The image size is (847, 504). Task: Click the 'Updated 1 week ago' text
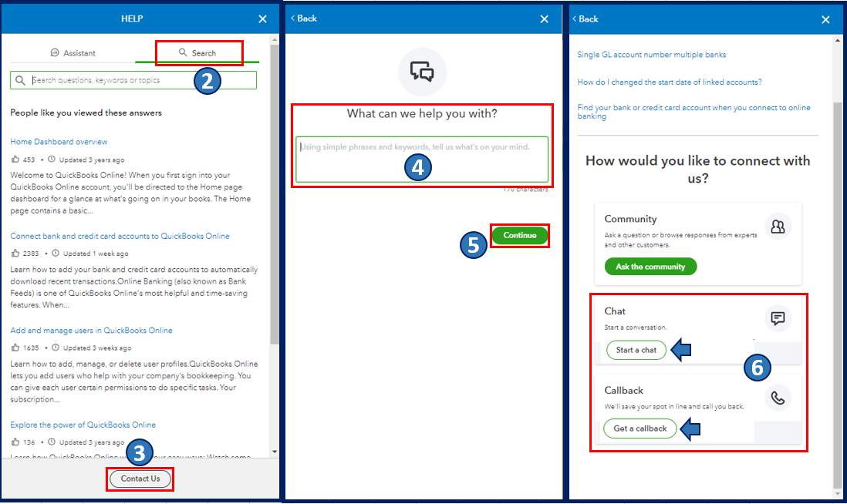pyautogui.click(x=96, y=254)
